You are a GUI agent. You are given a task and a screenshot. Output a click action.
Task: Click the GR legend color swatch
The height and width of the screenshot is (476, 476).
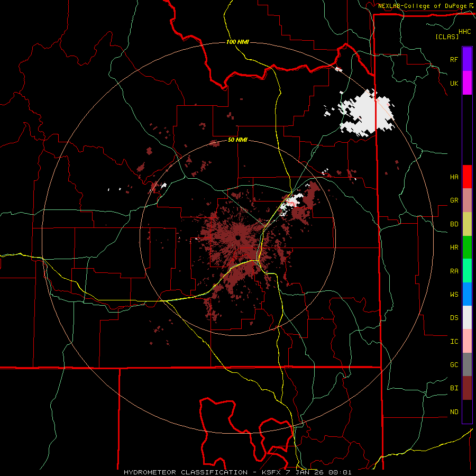[x=467, y=200]
